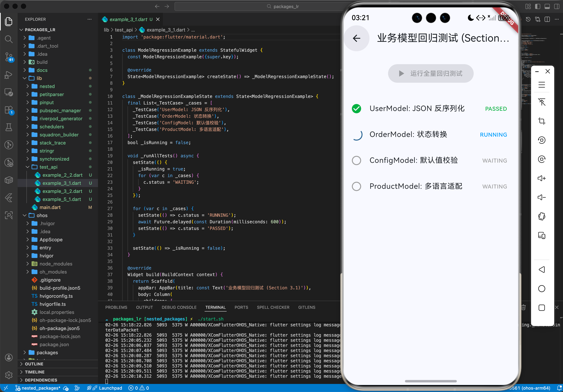Open Extensions view in activity bar
Image resolution: width=563 pixels, height=392 pixels.
[x=9, y=110]
